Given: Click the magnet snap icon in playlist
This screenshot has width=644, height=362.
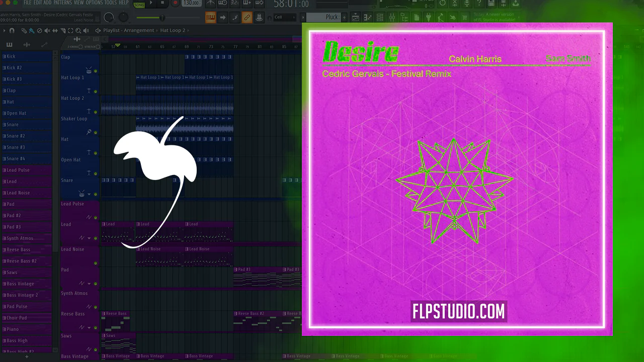Looking at the screenshot, I should point(12,31).
